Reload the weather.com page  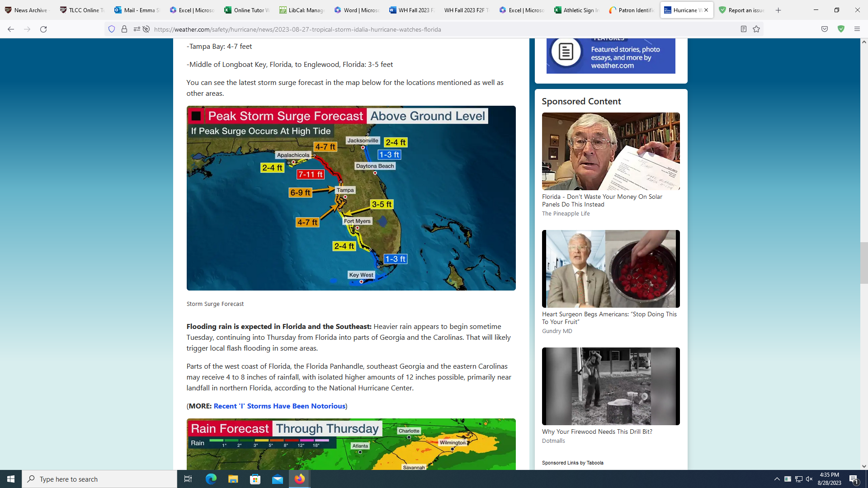pyautogui.click(x=43, y=29)
